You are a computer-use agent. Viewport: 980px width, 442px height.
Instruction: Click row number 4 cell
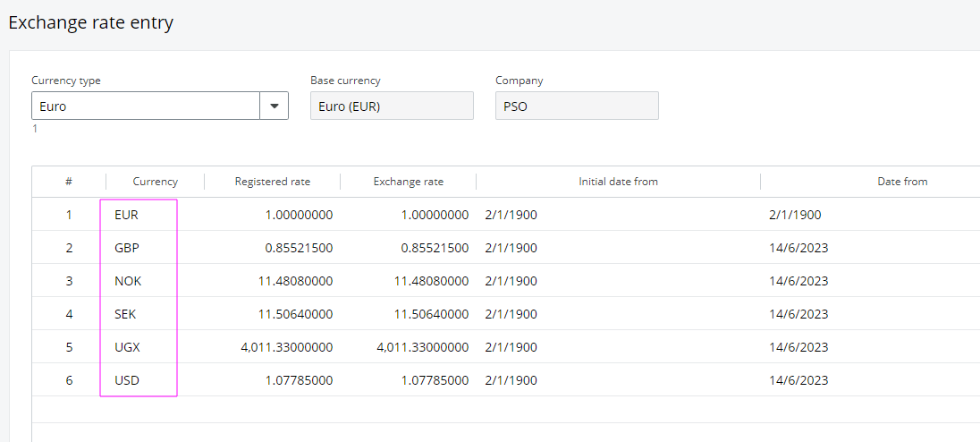[x=69, y=314]
